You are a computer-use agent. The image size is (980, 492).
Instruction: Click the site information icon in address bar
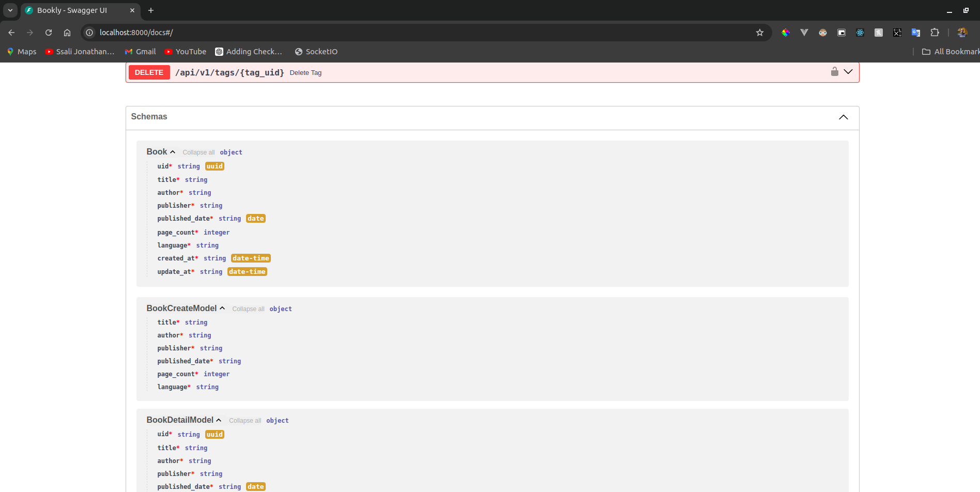89,33
